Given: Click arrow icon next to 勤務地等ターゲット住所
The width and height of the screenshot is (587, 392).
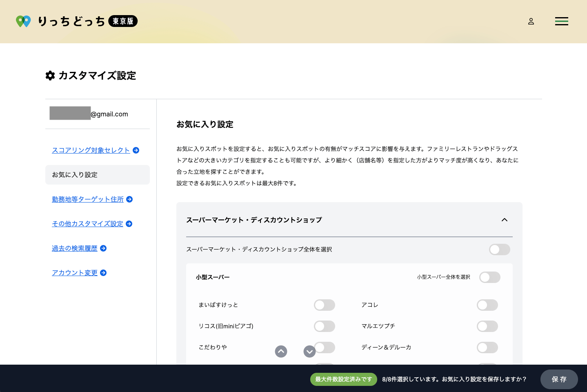Looking at the screenshot, I should (x=129, y=199).
